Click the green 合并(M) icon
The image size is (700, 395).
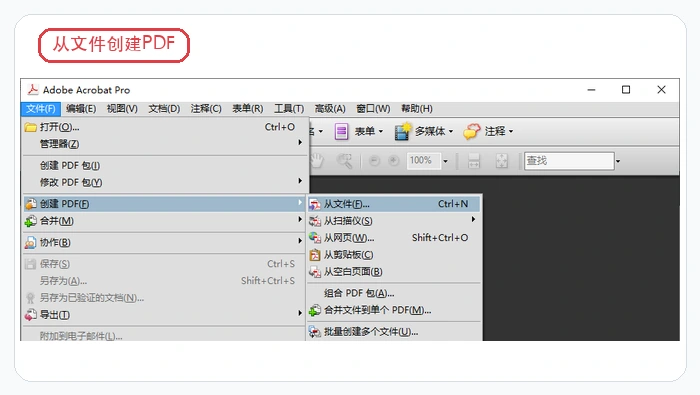pyautogui.click(x=30, y=221)
